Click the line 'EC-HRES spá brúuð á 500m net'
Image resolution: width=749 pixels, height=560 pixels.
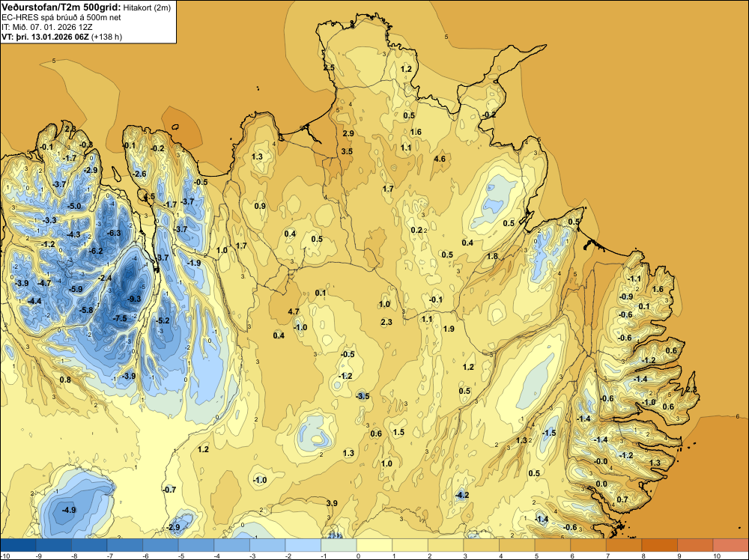pyautogui.click(x=61, y=17)
